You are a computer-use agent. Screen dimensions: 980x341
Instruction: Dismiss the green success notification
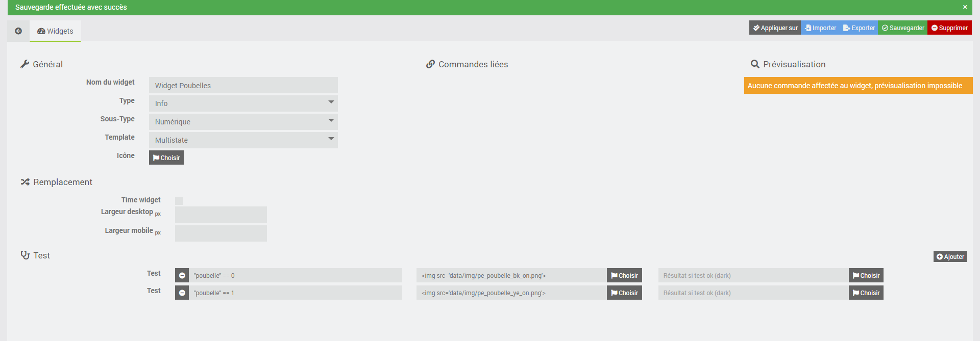tap(965, 7)
